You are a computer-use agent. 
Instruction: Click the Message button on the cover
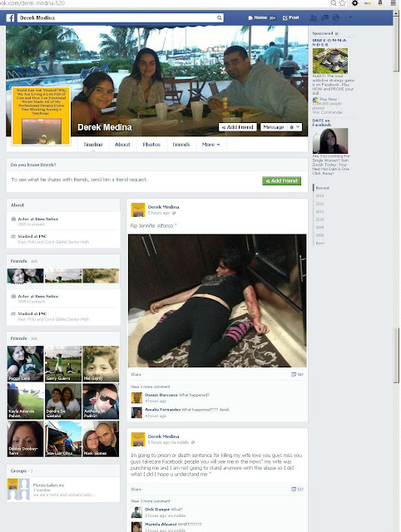(x=274, y=127)
